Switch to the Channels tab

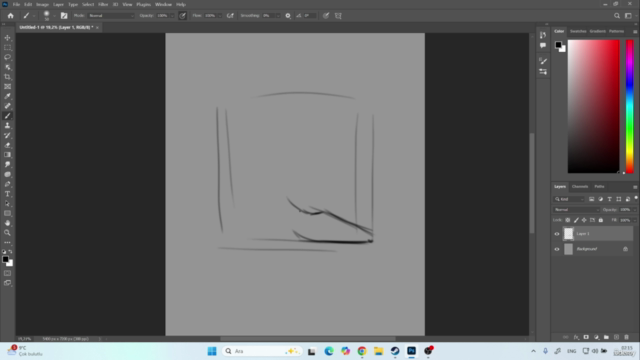coord(580,187)
